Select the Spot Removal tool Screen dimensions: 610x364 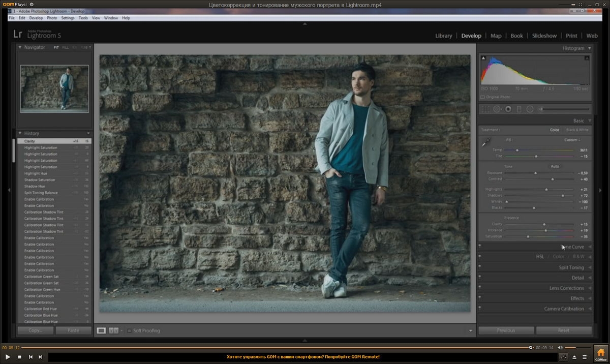(497, 109)
